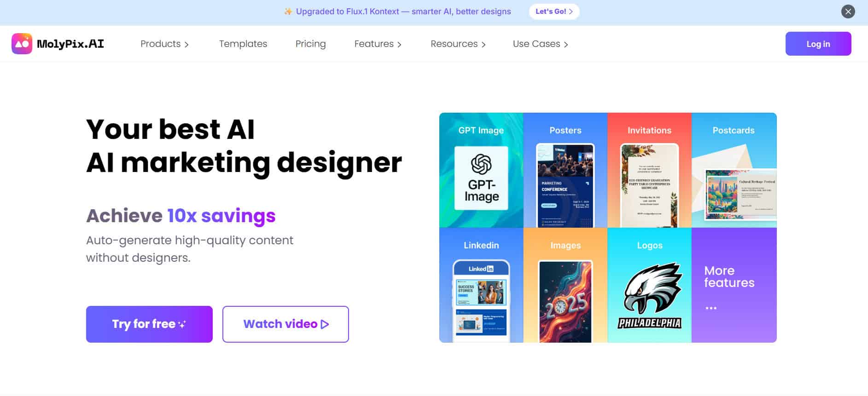Click the play triangle beside Watch video

[x=325, y=324]
